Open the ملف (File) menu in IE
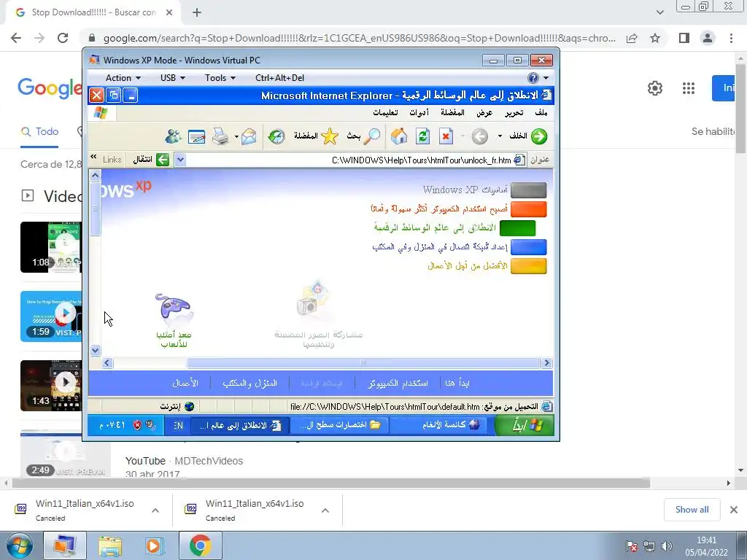Viewport: 747px width, 560px height. coord(541,113)
